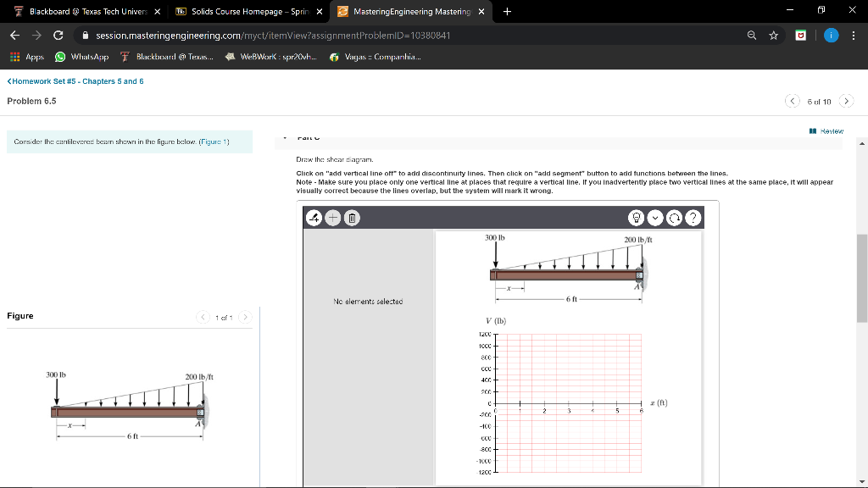Image resolution: width=868 pixels, height=488 pixels.
Task: Expand the chevron dropdown in diagram toolbar
Action: [655, 218]
